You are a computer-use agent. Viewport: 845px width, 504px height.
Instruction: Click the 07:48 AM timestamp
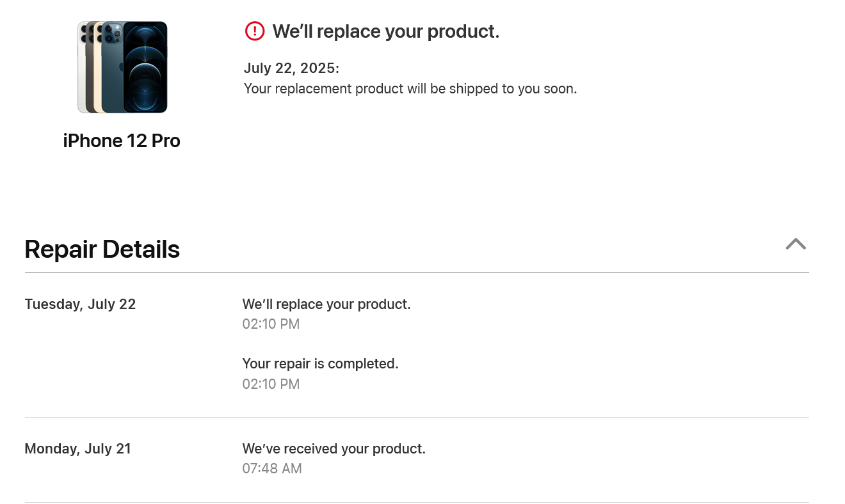coord(272,468)
